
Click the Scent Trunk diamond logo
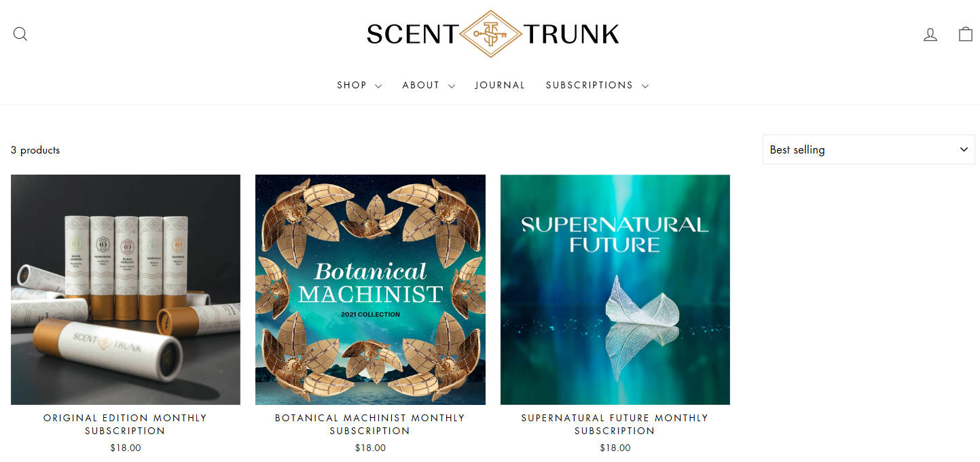[x=491, y=34]
